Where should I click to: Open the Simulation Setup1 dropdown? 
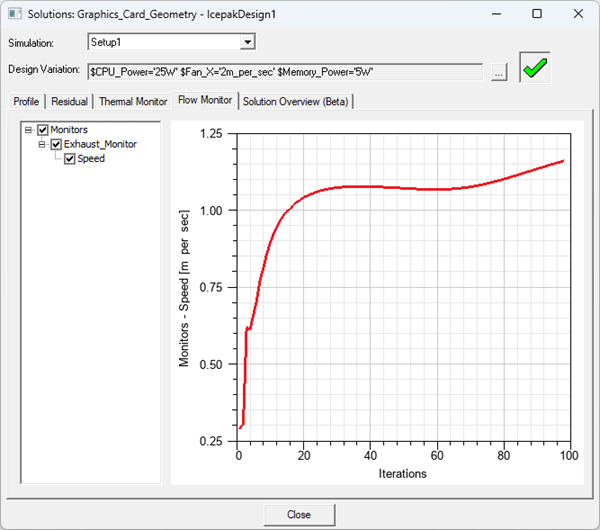point(248,42)
